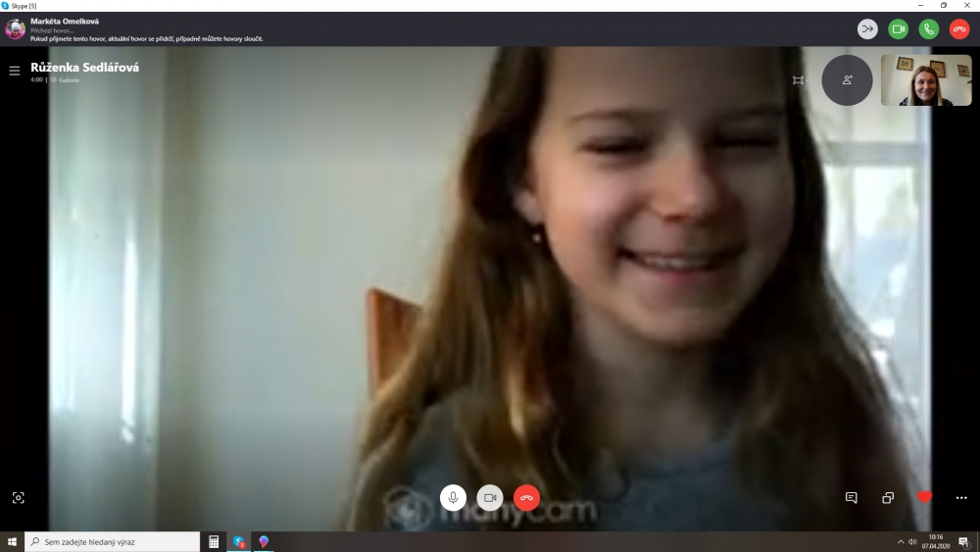Open the hamburger menu sidebar
The image size is (980, 552).
(15, 71)
